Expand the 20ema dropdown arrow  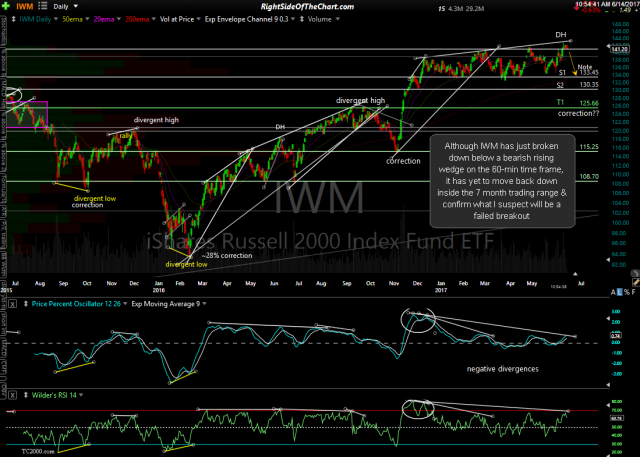pos(119,19)
